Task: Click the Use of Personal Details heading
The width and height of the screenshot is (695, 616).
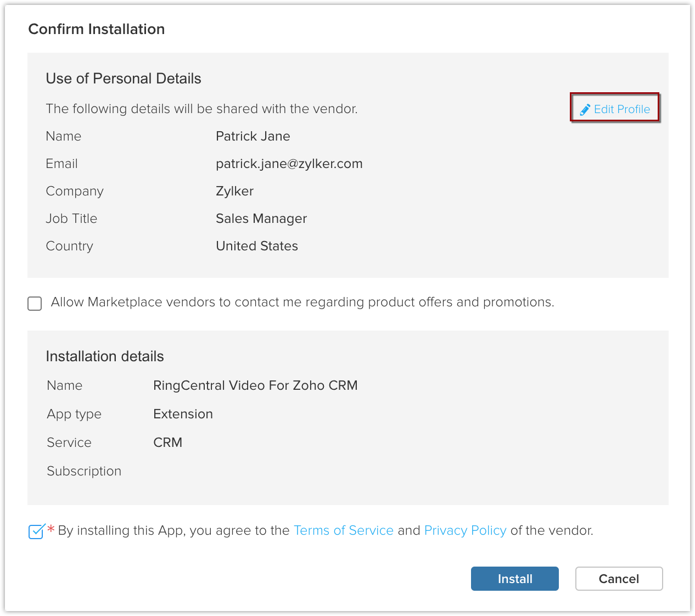Action: click(124, 79)
